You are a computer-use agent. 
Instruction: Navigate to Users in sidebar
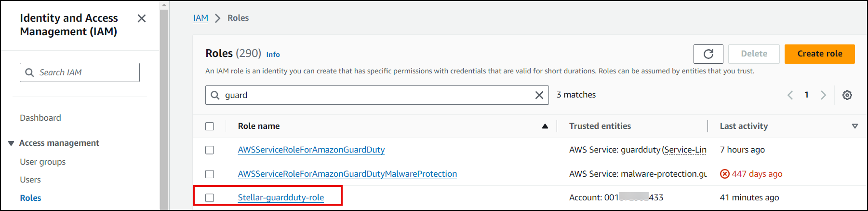pos(30,180)
